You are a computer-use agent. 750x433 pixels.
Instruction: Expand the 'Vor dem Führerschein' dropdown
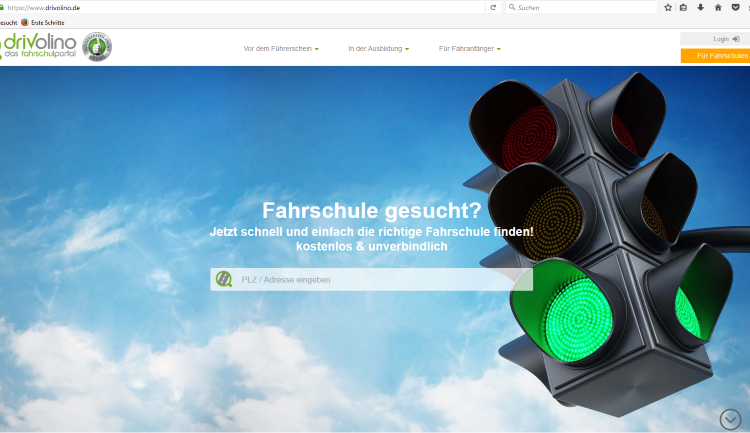(x=281, y=48)
